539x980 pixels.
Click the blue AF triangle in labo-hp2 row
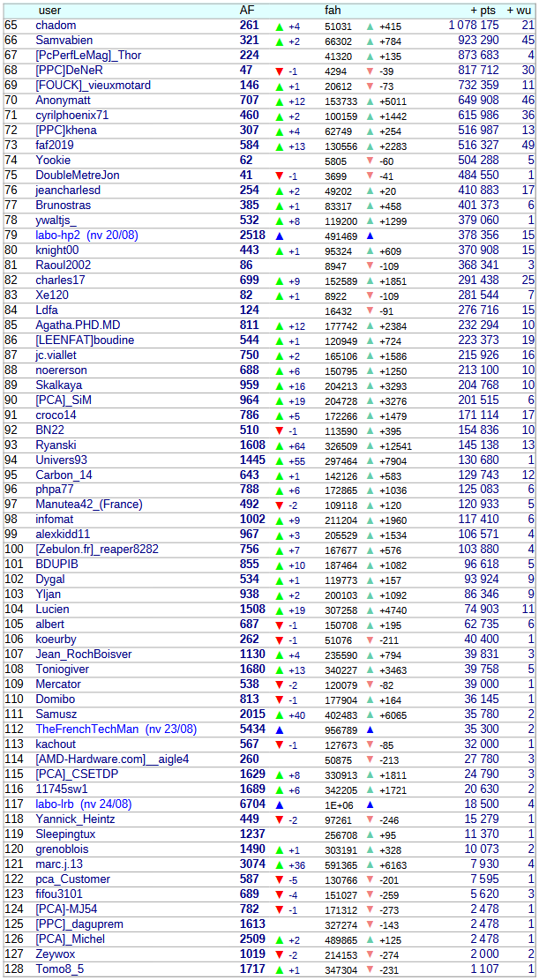(x=280, y=236)
